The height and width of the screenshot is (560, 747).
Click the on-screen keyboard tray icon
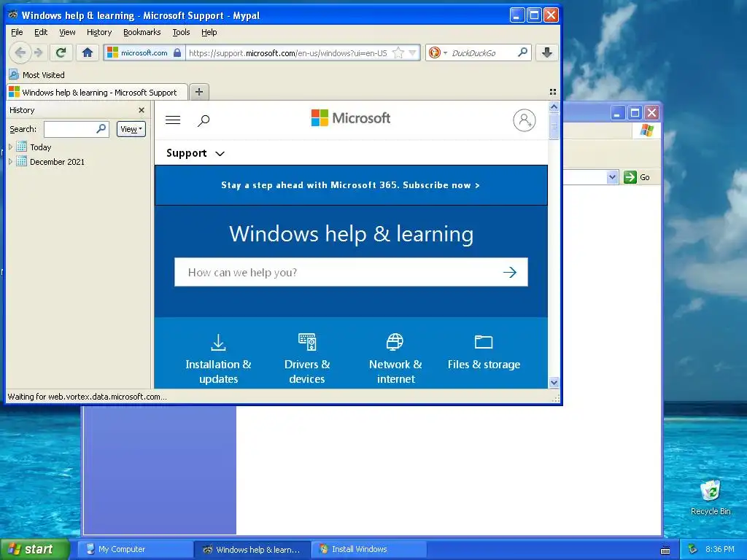click(665, 550)
